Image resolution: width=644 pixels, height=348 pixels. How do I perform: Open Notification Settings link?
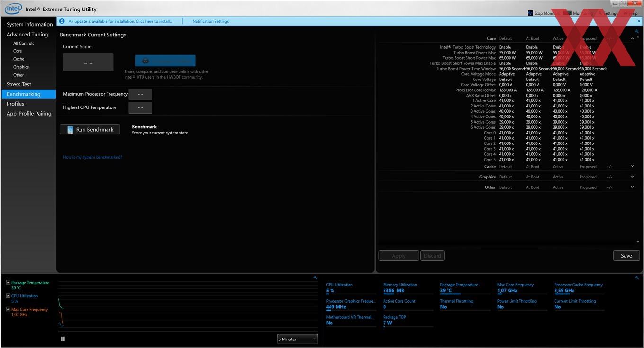[211, 21]
